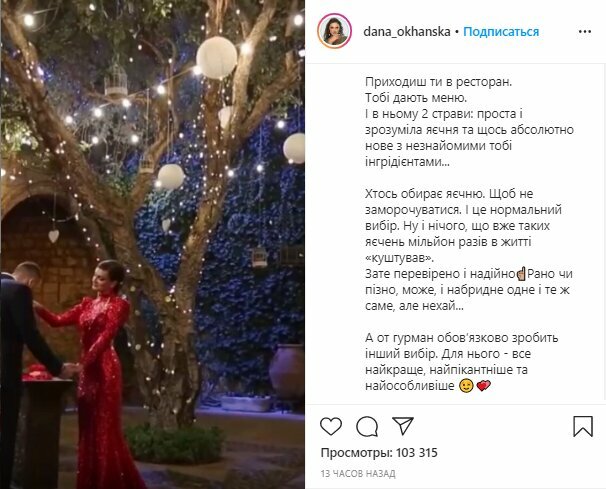Click the winking face emoji in caption
This screenshot has height=489, width=606.
point(466,386)
